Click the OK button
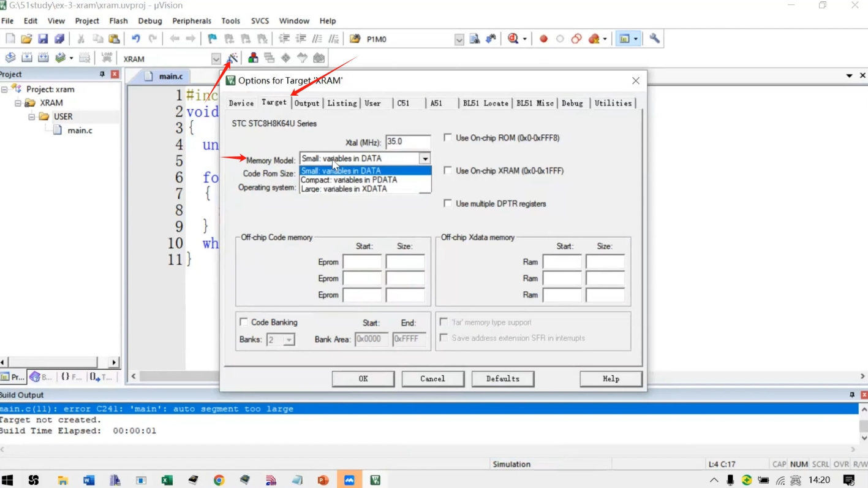Screen dimensions: 868x488 (x=363, y=379)
